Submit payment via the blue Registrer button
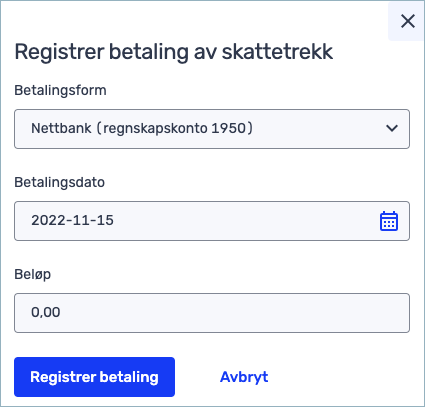Viewport: 425px width, 407px height. click(94, 377)
